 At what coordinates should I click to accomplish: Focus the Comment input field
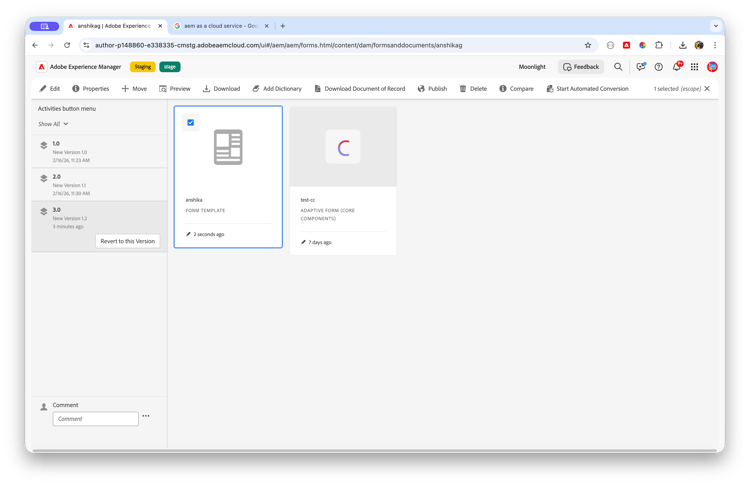96,419
